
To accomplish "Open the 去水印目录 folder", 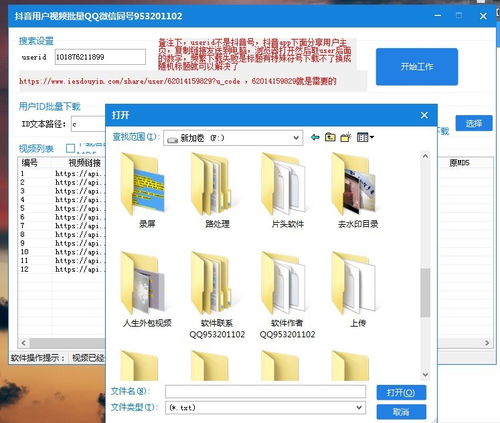I will tap(357, 191).
